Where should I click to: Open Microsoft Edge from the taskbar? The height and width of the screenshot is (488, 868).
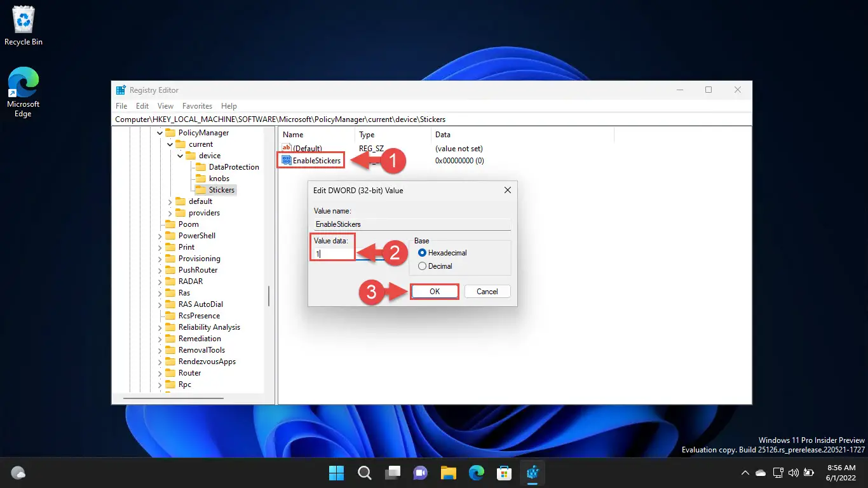tap(477, 473)
